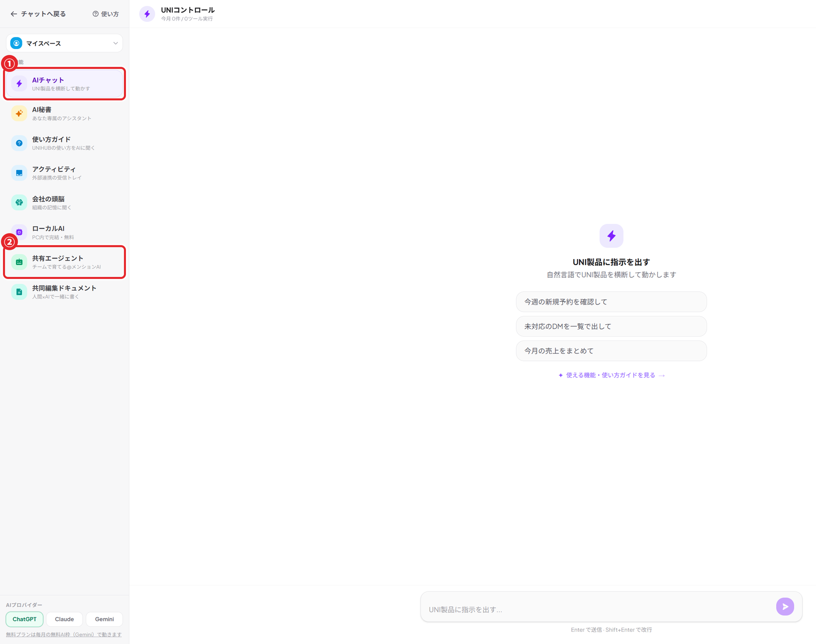Click the 会社の頭脳 brain icon
The image size is (816, 644).
coord(19,202)
